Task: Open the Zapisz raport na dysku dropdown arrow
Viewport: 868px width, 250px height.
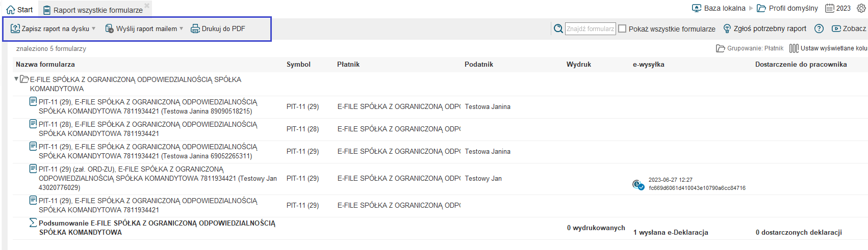Action: [x=94, y=29]
